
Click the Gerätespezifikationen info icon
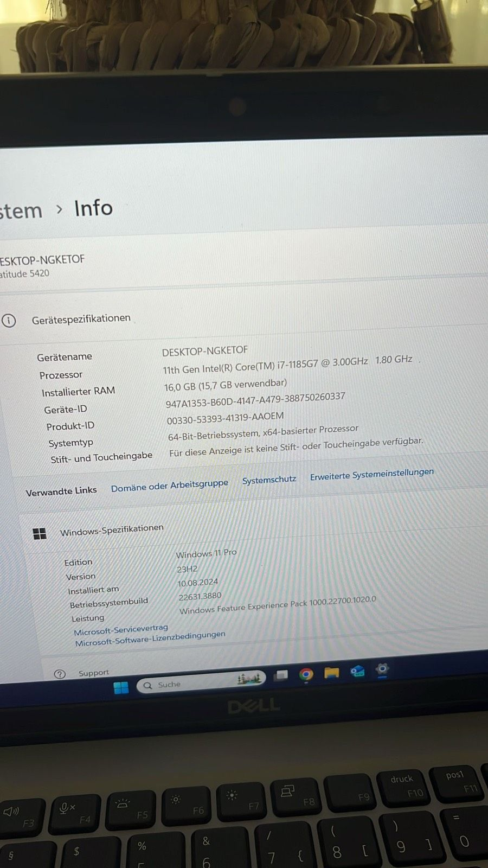point(9,321)
